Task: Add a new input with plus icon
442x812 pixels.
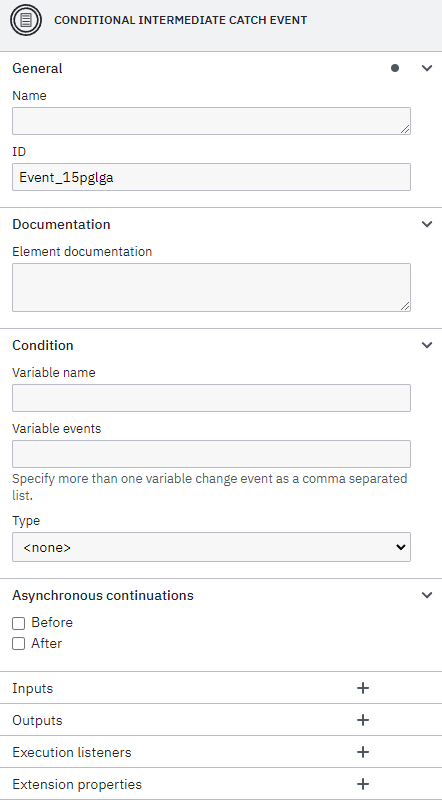Action: pyautogui.click(x=363, y=688)
